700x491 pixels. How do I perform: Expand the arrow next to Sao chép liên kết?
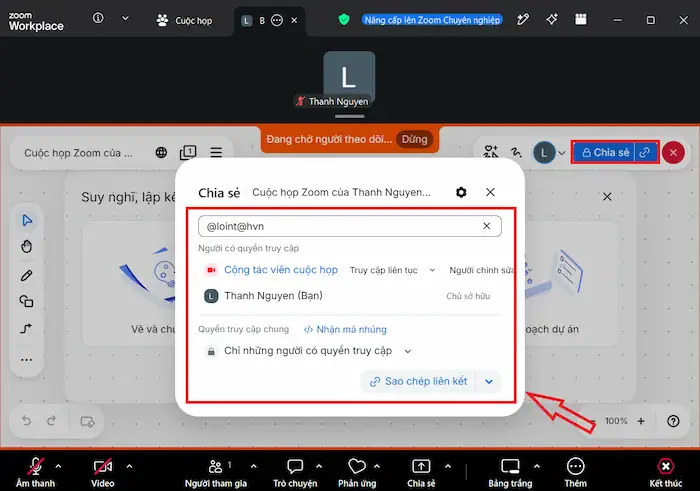pyautogui.click(x=489, y=382)
